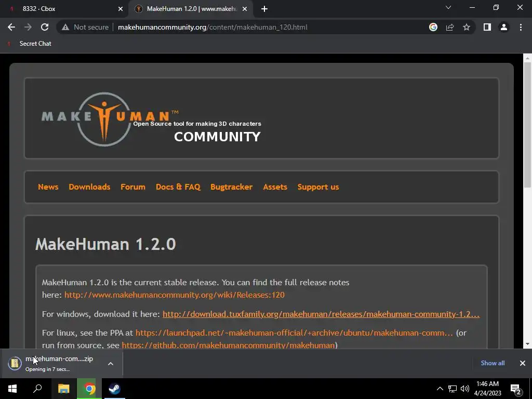Open the volume tray icon

click(x=465, y=389)
